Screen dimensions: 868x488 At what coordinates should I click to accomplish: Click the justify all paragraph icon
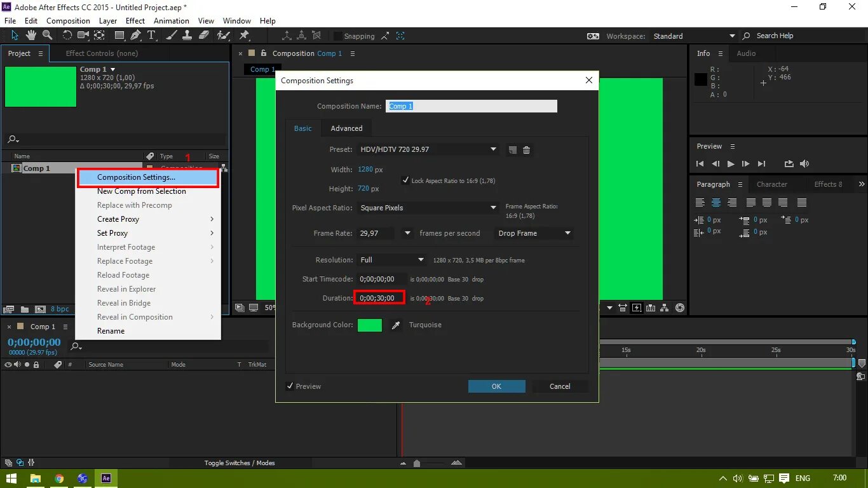pos(802,203)
